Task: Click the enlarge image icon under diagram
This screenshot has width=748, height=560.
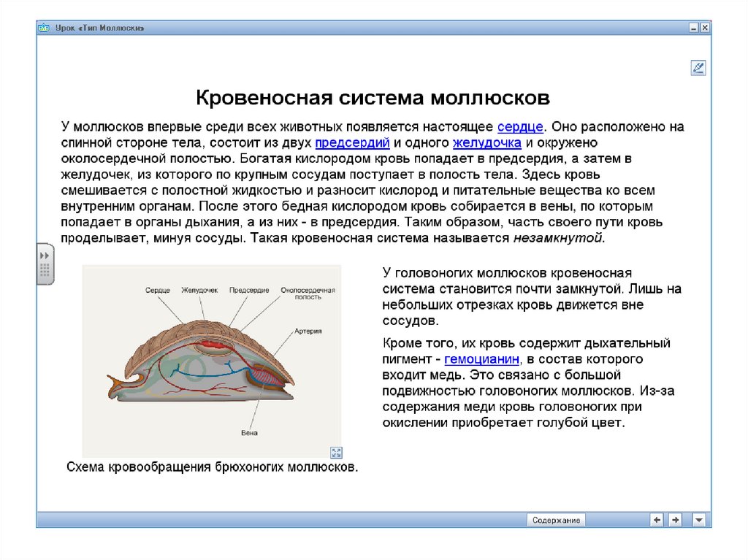Action: tap(336, 452)
